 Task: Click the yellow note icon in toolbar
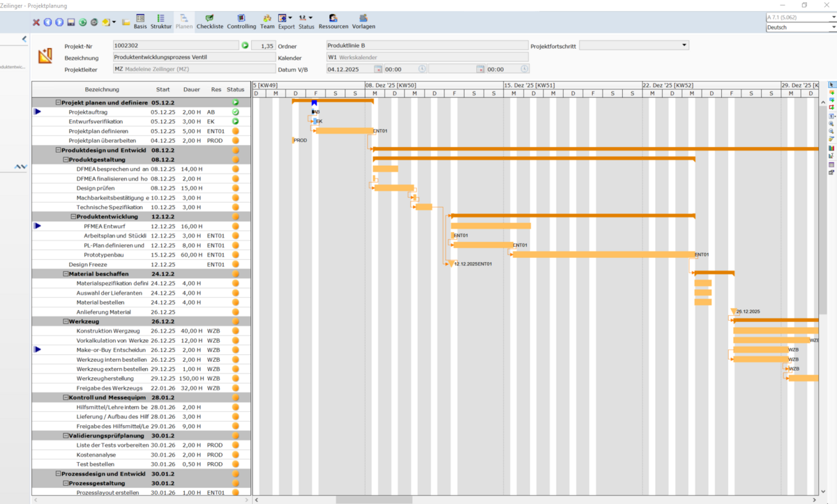(x=105, y=22)
